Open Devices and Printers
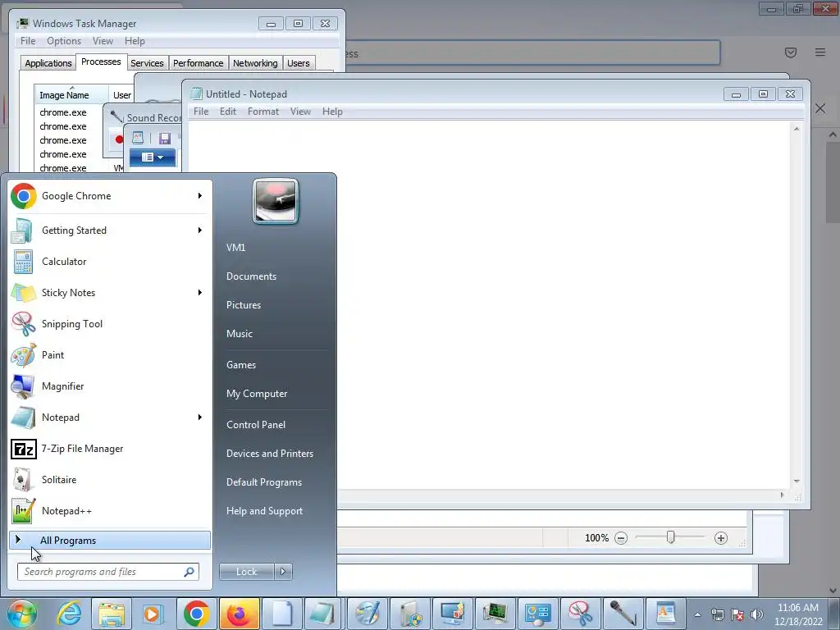This screenshot has height=630, width=840. (x=269, y=454)
